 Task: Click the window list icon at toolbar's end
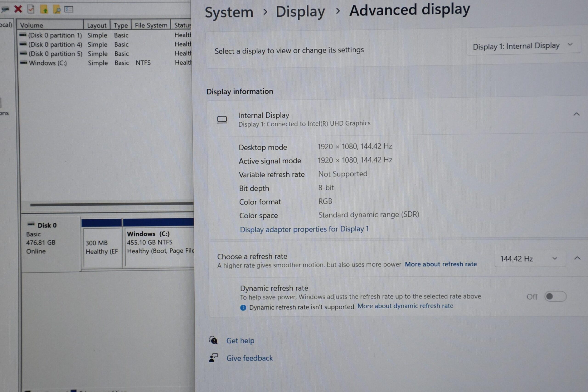pyautogui.click(x=68, y=9)
